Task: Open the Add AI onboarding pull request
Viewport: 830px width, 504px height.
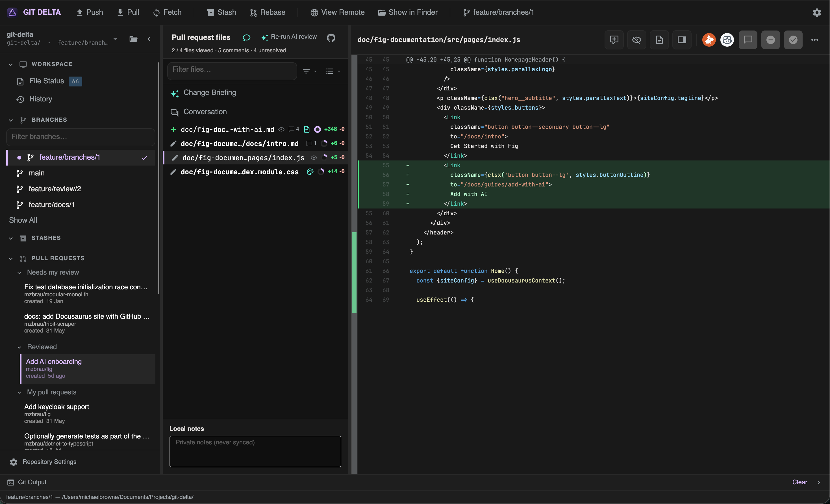Action: [x=88, y=369]
